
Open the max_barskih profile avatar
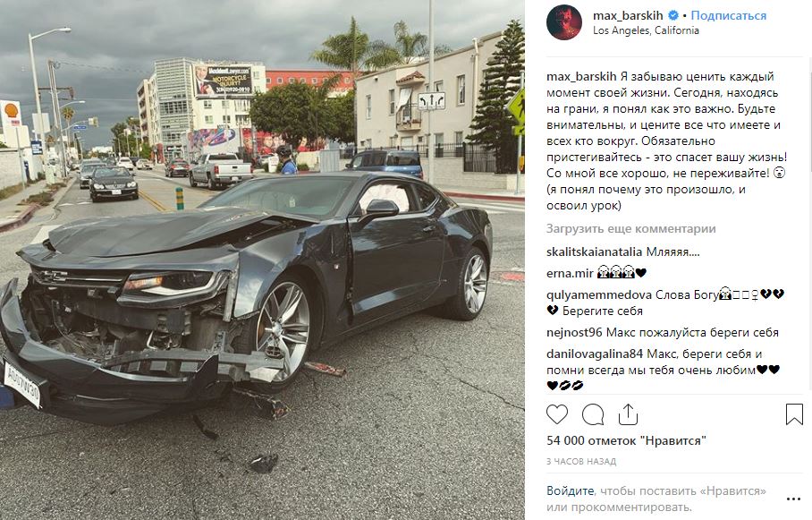point(564,22)
